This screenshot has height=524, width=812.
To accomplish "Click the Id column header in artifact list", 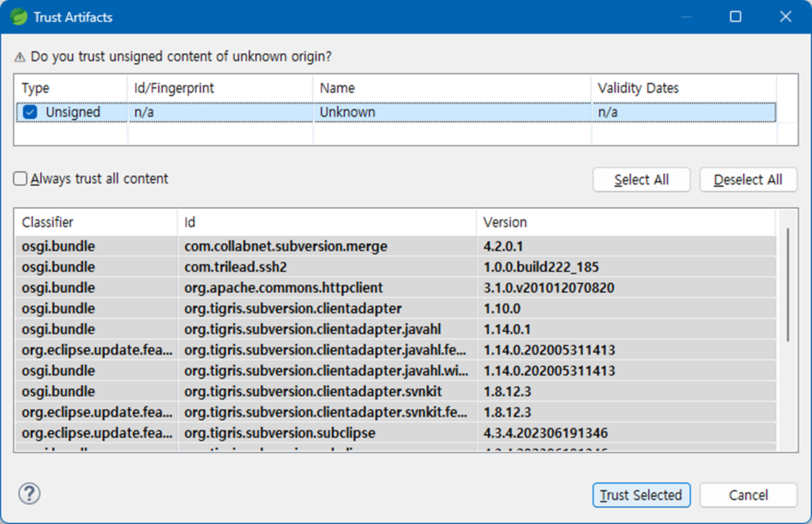I will coord(327,222).
